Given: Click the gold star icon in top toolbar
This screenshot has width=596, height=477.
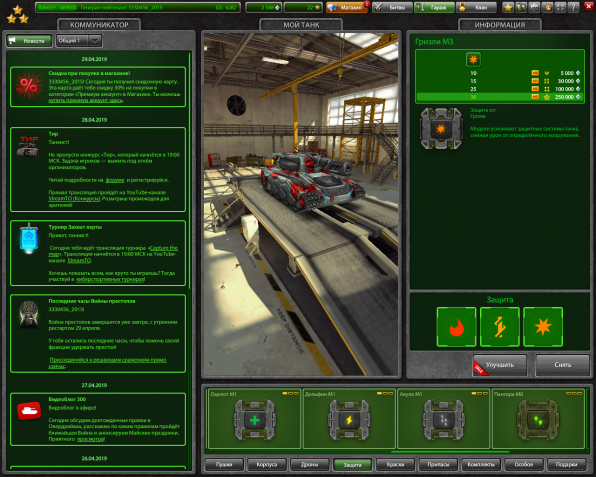Looking at the screenshot, I should (508, 7).
